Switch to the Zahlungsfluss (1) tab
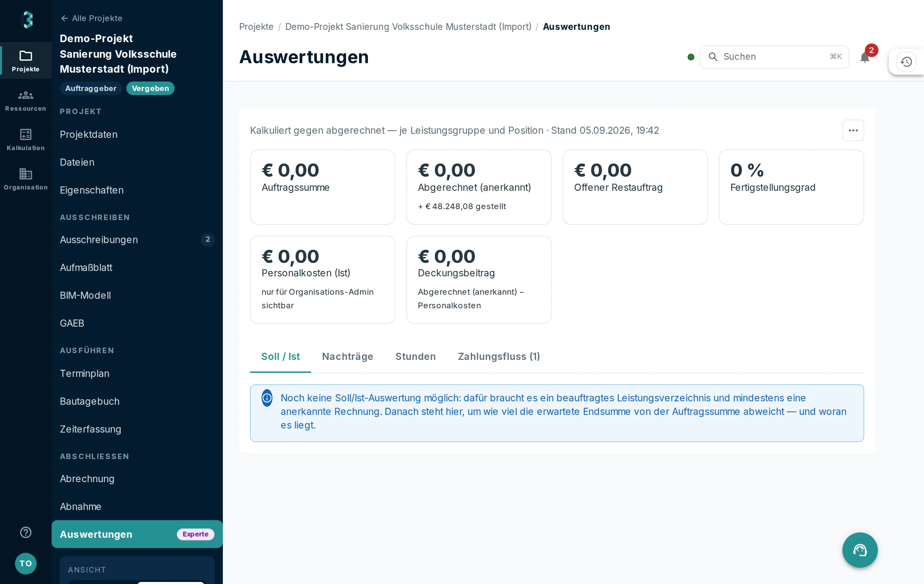The image size is (924, 584). click(499, 357)
